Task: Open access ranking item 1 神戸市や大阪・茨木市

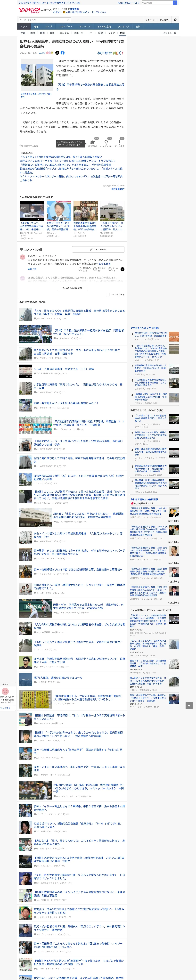Action: 151,334
